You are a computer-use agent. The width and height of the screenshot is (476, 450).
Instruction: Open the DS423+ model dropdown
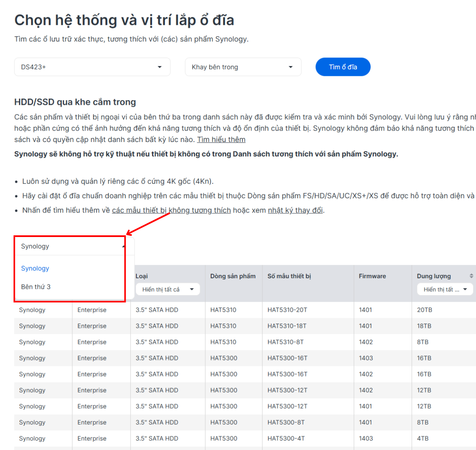92,67
